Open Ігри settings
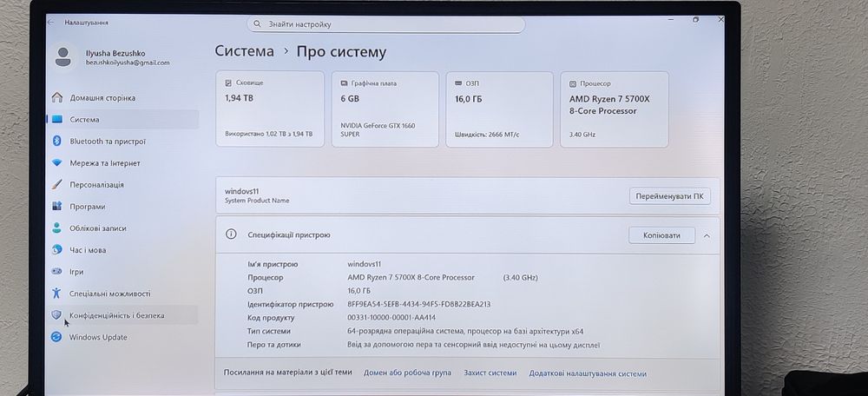 coord(76,272)
